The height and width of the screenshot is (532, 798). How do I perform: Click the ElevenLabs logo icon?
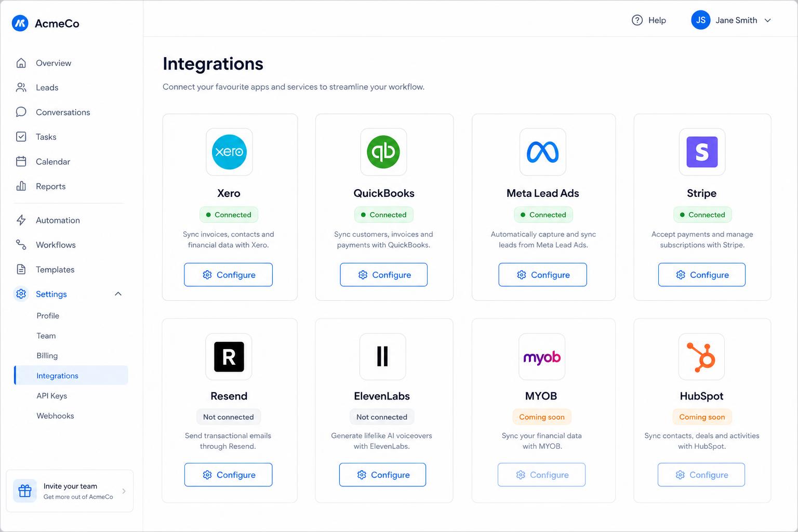tap(382, 357)
